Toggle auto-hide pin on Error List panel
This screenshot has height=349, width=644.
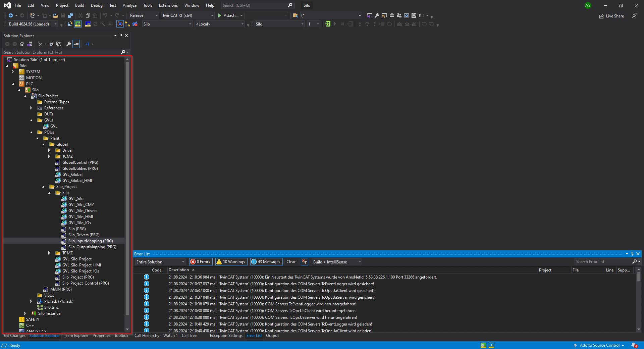(632, 254)
